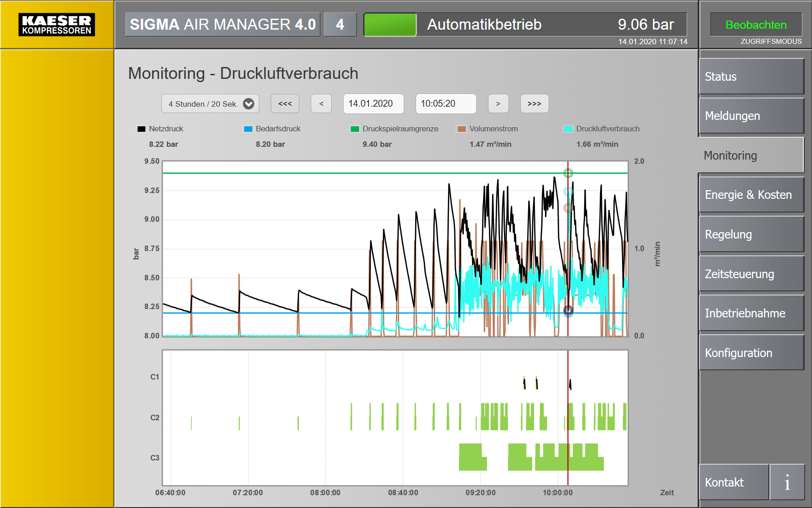Image resolution: width=812 pixels, height=508 pixels.
Task: Open the Zeitsteuerung menu
Action: tap(751, 274)
